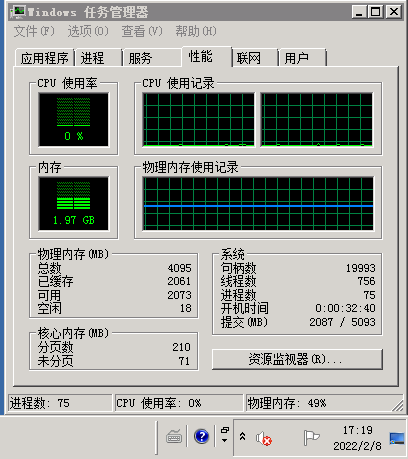This screenshot has height=459, width=408.
Task: Switch to the 联网 tab
Action: point(255,58)
